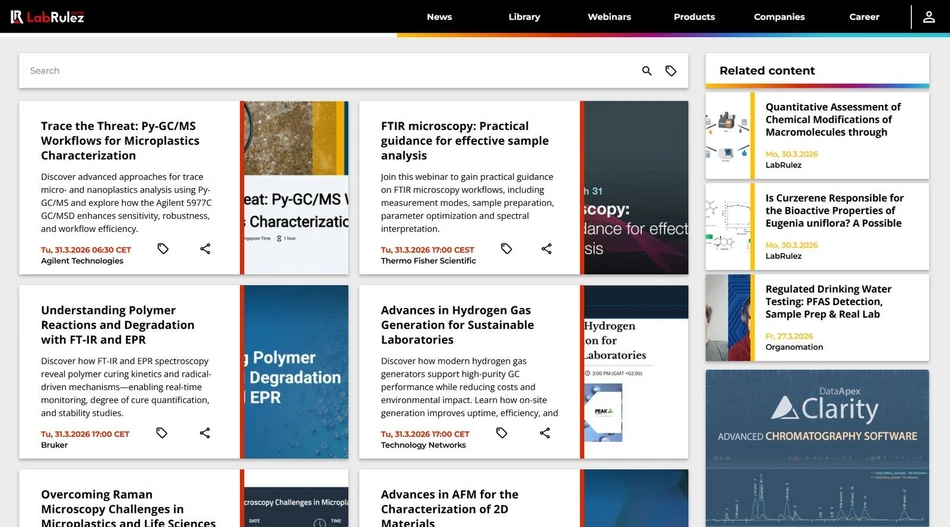Click the search magnifier icon
The height and width of the screenshot is (527, 950).
[647, 71]
